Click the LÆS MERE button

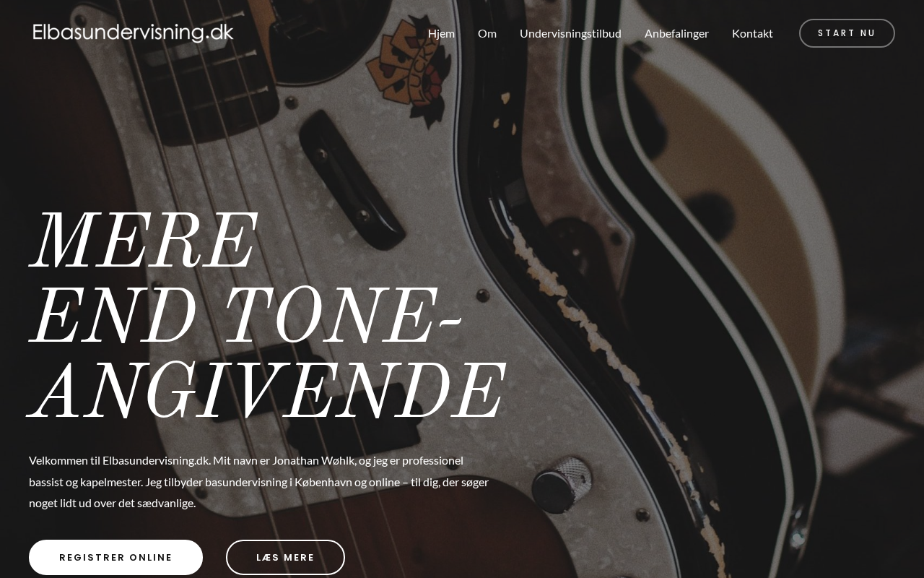coord(285,557)
